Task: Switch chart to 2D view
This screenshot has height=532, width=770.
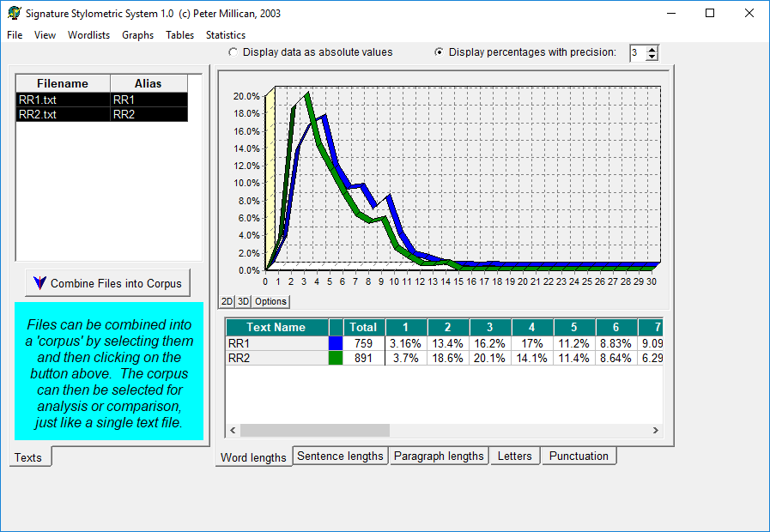Action: pos(227,301)
